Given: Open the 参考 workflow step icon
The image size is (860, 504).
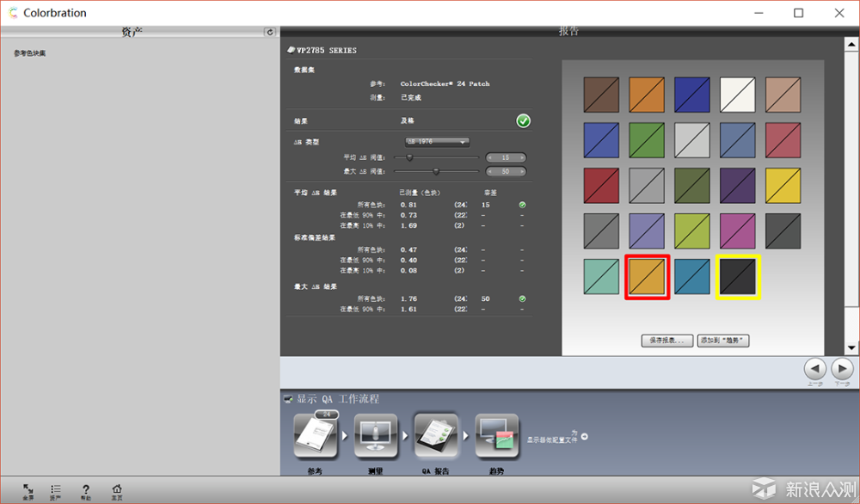Looking at the screenshot, I should [316, 436].
